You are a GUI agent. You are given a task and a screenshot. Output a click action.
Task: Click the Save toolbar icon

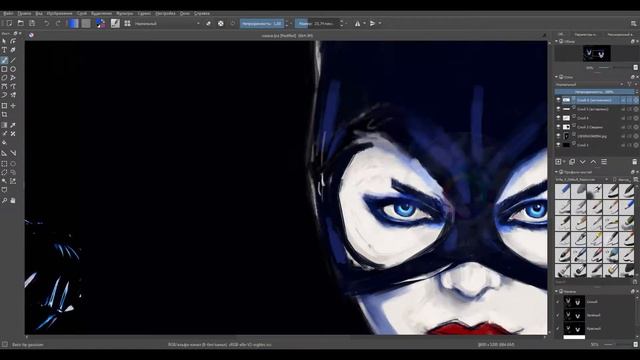point(32,23)
